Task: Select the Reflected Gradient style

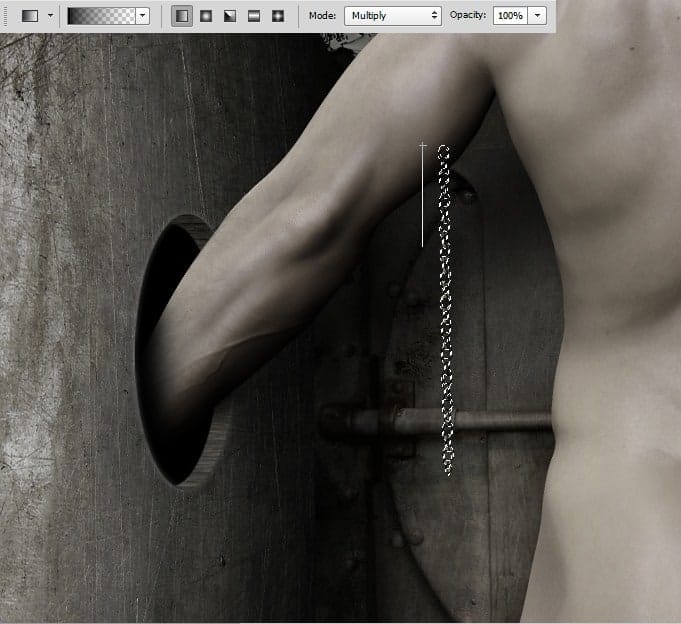Action: point(254,16)
